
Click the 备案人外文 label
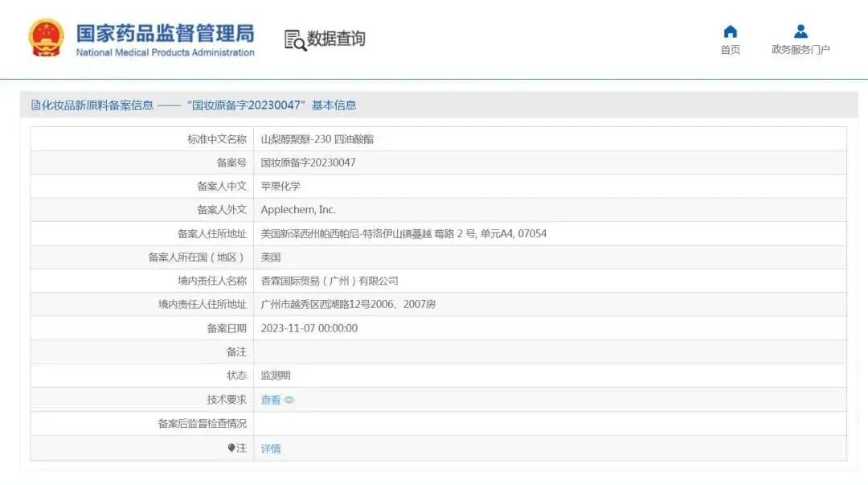pos(222,209)
